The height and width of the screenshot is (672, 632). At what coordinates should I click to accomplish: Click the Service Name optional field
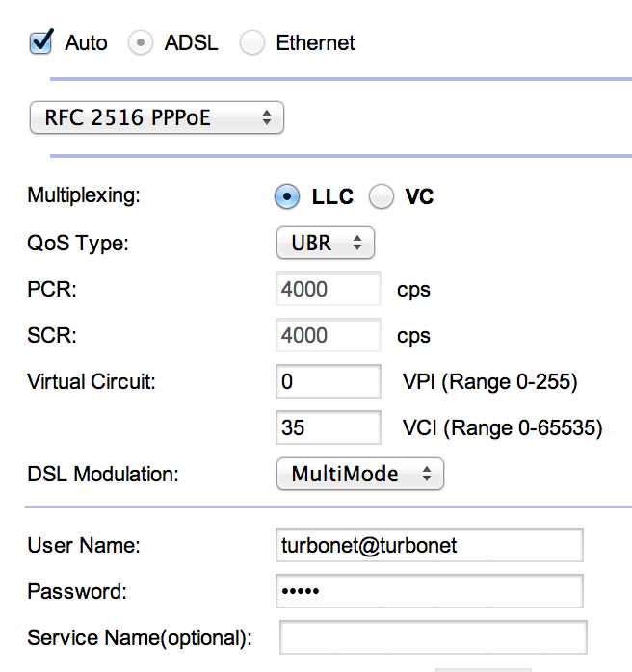(433, 637)
